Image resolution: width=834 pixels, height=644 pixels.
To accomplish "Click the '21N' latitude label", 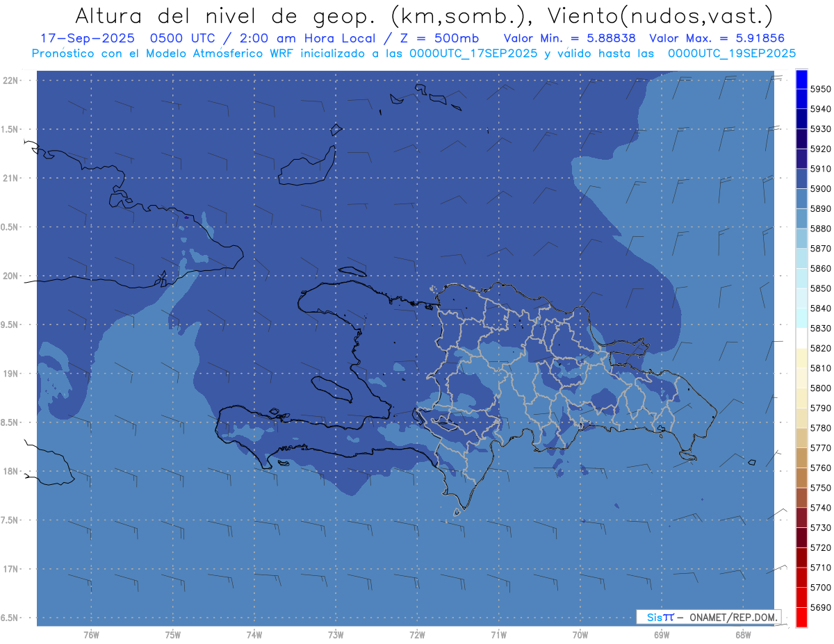I will tap(11, 178).
